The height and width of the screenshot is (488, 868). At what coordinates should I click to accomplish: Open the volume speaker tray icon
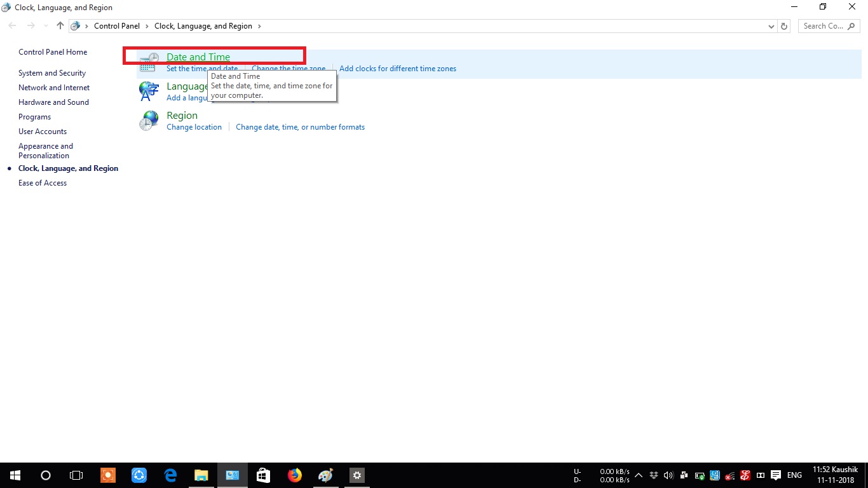668,475
